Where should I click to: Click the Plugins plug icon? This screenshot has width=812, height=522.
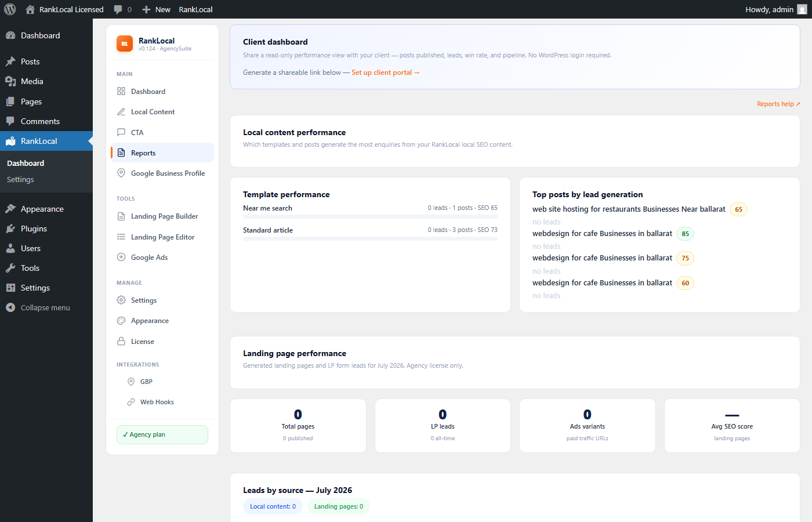tap(10, 229)
